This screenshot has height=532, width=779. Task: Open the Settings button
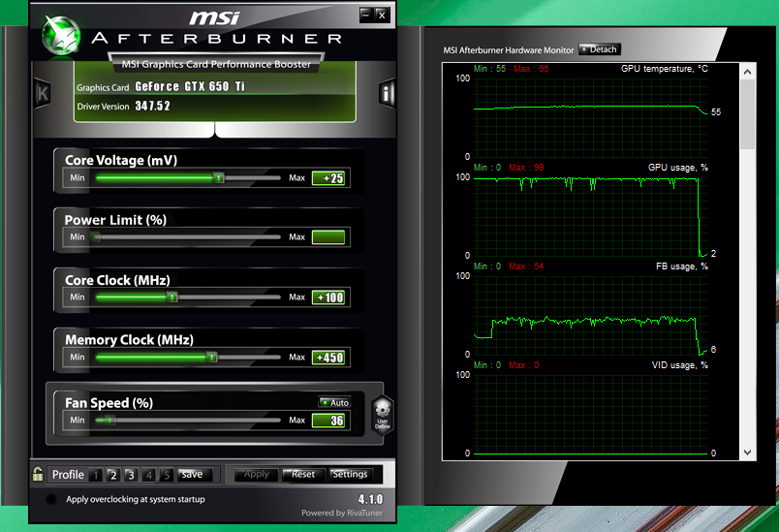[x=350, y=475]
